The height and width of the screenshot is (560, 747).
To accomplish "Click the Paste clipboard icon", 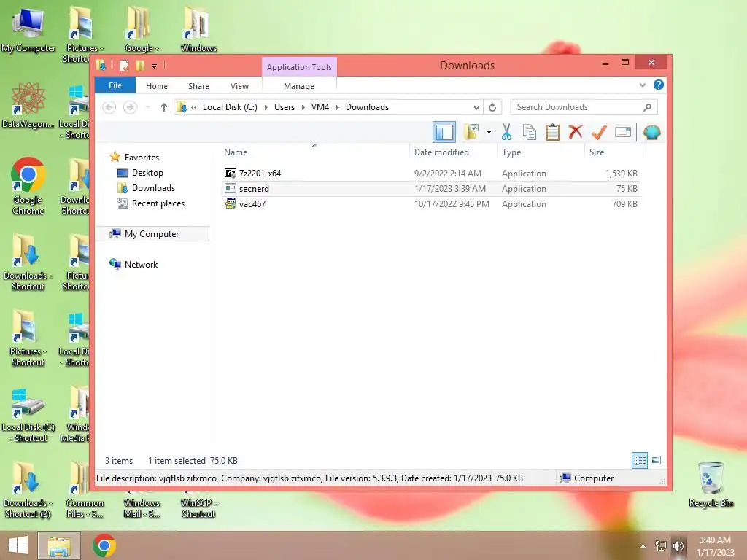I will tap(553, 132).
